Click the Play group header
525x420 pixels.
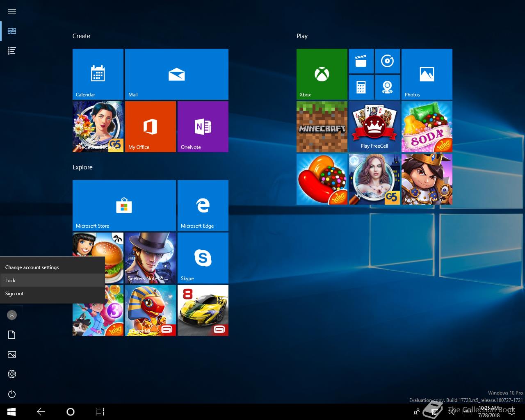302,36
